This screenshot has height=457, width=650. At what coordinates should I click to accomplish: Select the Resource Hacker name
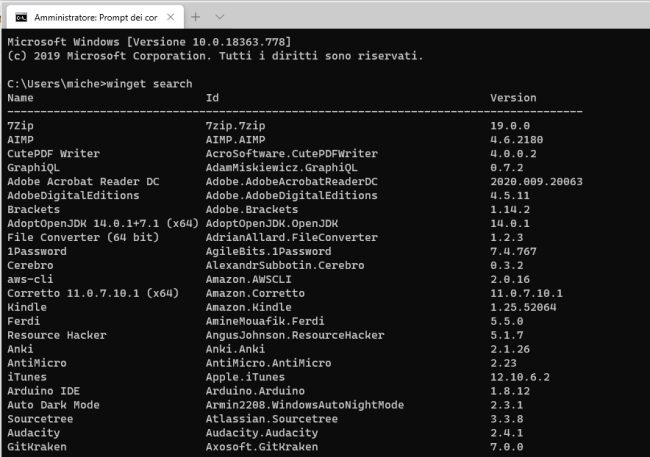pyautogui.click(x=57, y=335)
